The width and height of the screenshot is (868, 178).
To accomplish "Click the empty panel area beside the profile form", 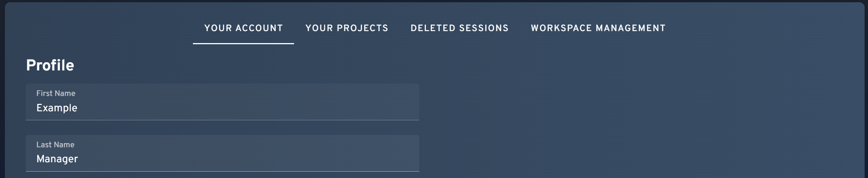I will (x=637, y=112).
